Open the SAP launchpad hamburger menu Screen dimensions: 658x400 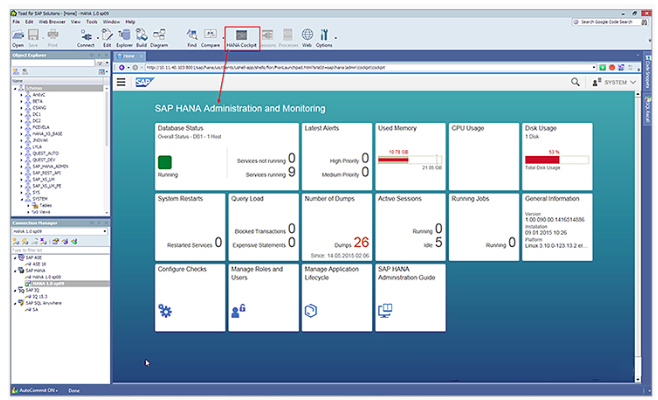click(x=121, y=82)
